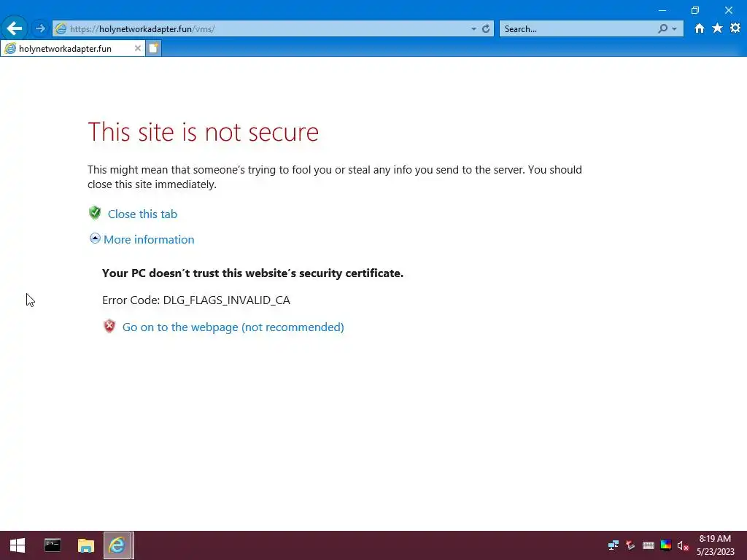The height and width of the screenshot is (560, 747).
Task: Click the address bar URL text
Action: pos(142,29)
